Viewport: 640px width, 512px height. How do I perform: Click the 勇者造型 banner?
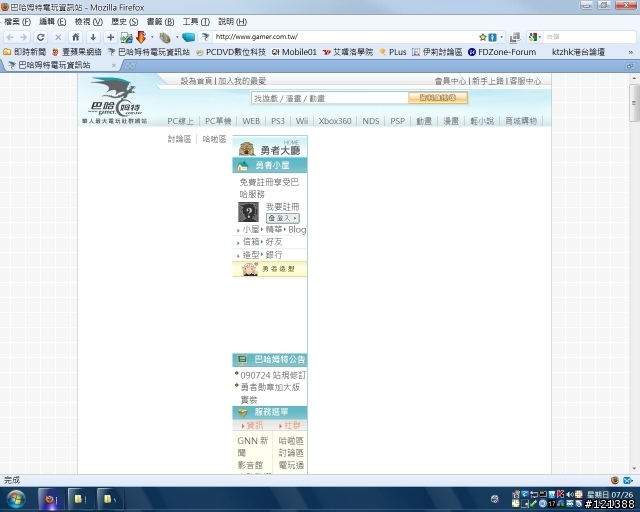click(270, 269)
